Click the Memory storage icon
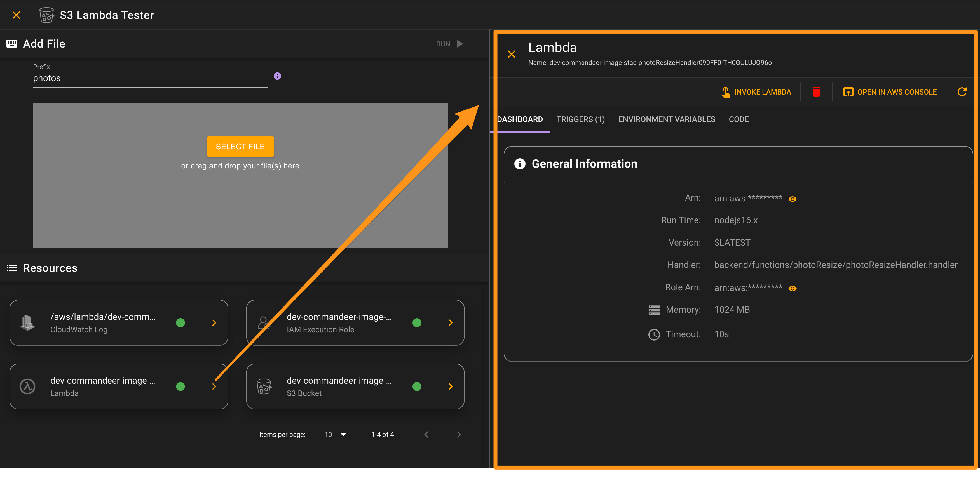The image size is (980, 481). 654,310
